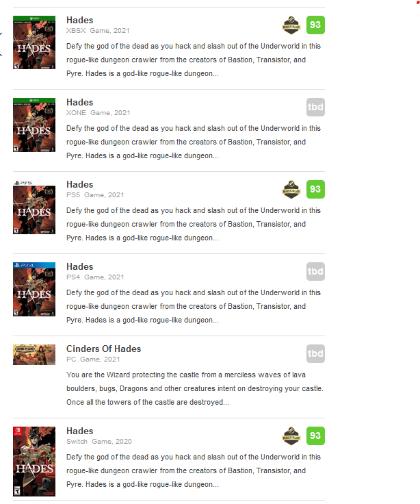Click the Must-Play badge on Switch Hades
Viewport: 420px width, 504px height.
291,436
